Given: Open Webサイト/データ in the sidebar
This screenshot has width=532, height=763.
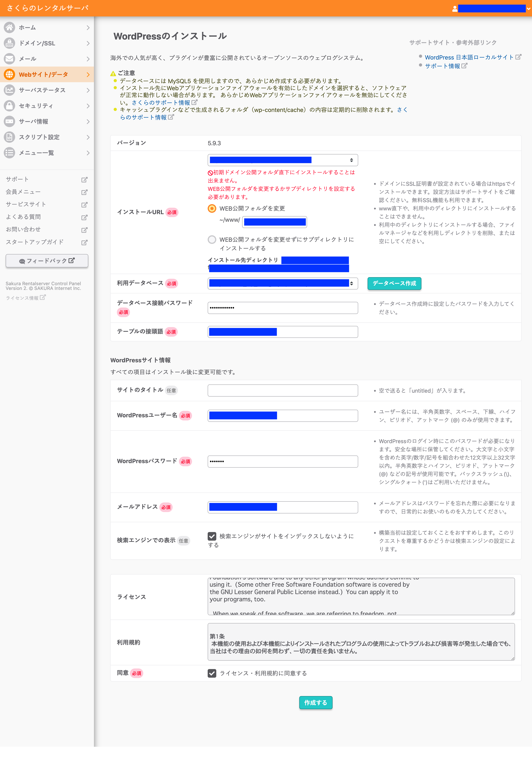Looking at the screenshot, I should [47, 74].
